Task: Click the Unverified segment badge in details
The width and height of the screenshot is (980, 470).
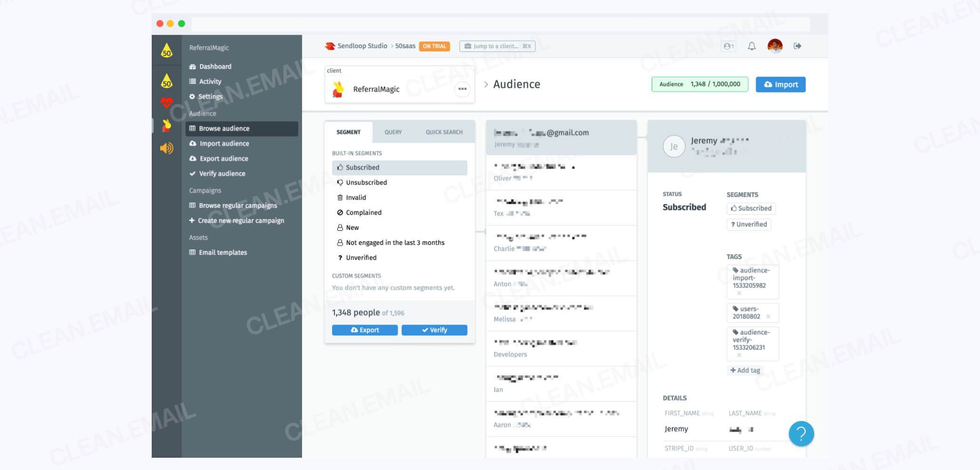Action: [749, 225]
